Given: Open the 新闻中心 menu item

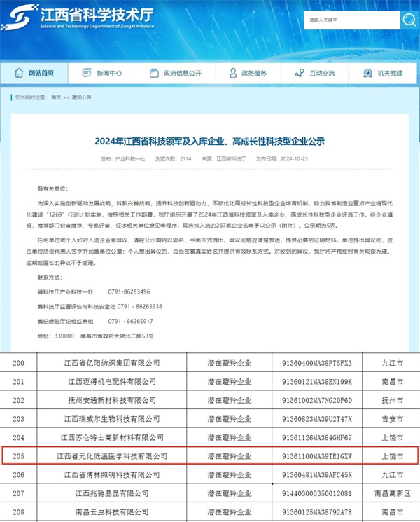Looking at the screenshot, I should (109, 73).
